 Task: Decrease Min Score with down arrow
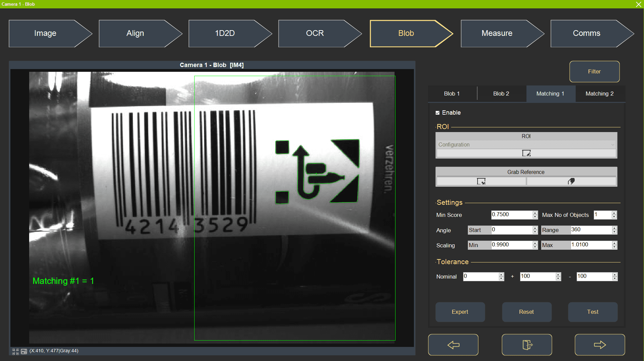[x=535, y=217]
